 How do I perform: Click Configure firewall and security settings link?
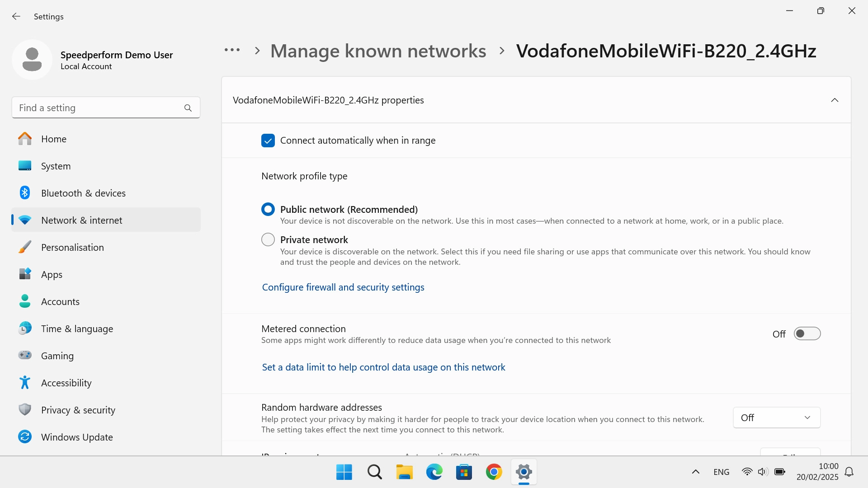coord(343,287)
